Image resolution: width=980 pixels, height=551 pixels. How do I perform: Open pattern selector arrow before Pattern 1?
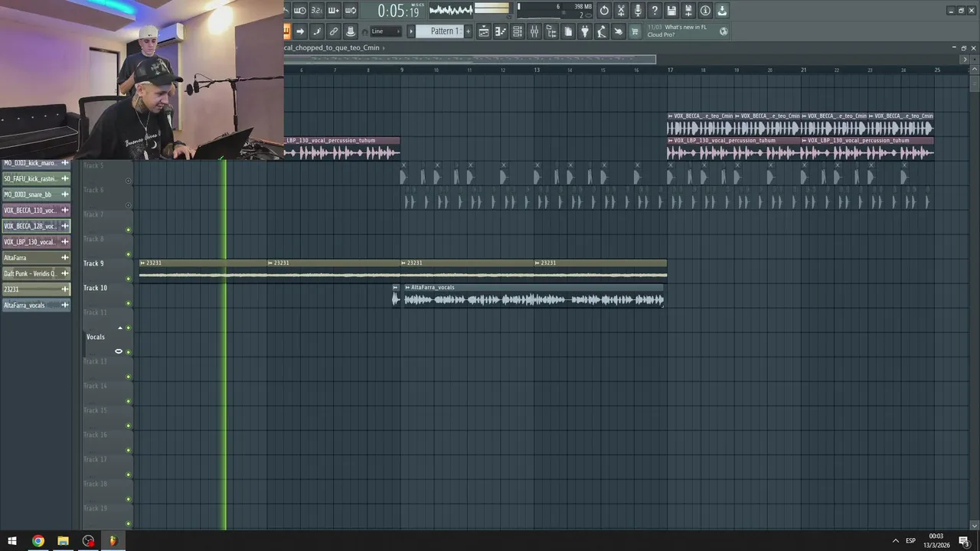(410, 31)
